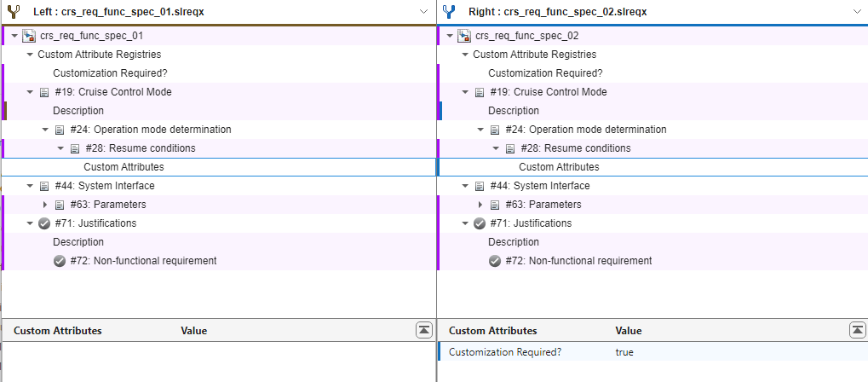This screenshot has width=868, height=382.
Task: Click the left pane branch icon
Action: (13, 12)
